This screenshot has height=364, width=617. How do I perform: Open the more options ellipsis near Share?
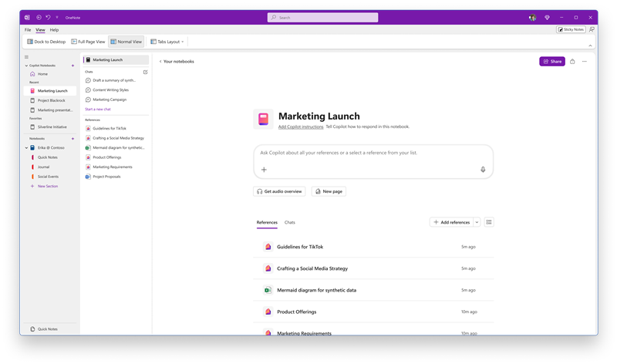click(x=585, y=62)
